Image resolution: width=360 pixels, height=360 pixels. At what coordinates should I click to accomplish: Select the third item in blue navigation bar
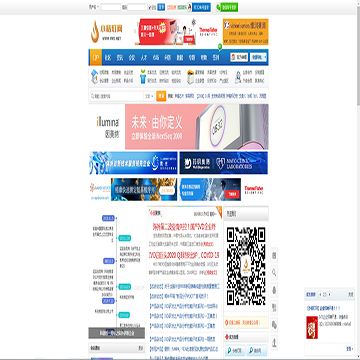click(119, 58)
